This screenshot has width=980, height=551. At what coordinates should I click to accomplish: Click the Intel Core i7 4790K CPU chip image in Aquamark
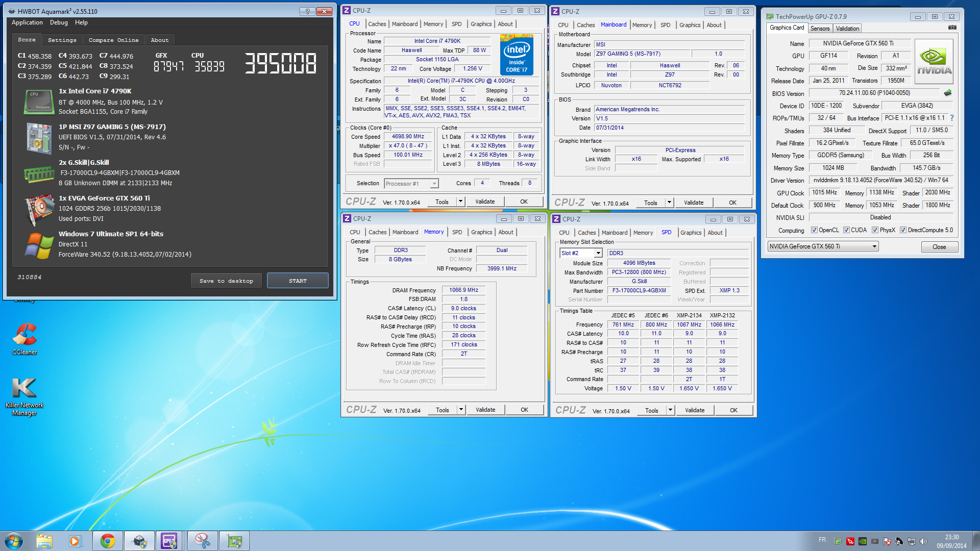tap(39, 102)
